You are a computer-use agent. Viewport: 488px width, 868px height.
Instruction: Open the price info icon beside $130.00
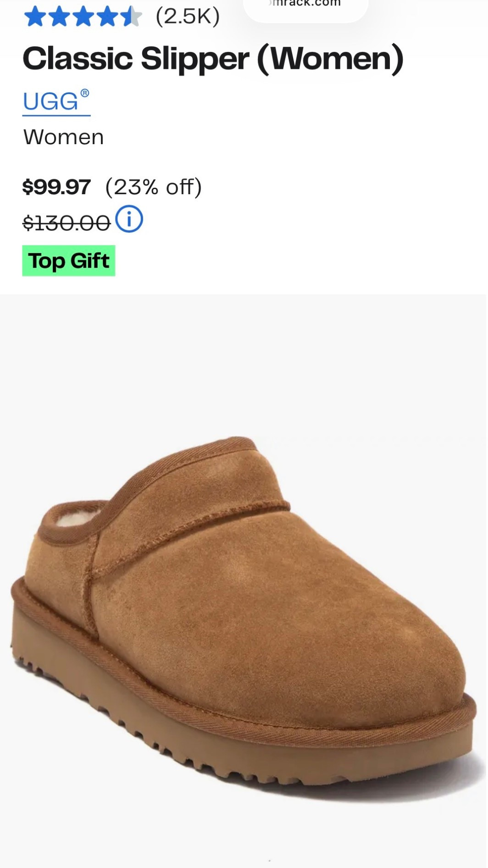pyautogui.click(x=129, y=219)
